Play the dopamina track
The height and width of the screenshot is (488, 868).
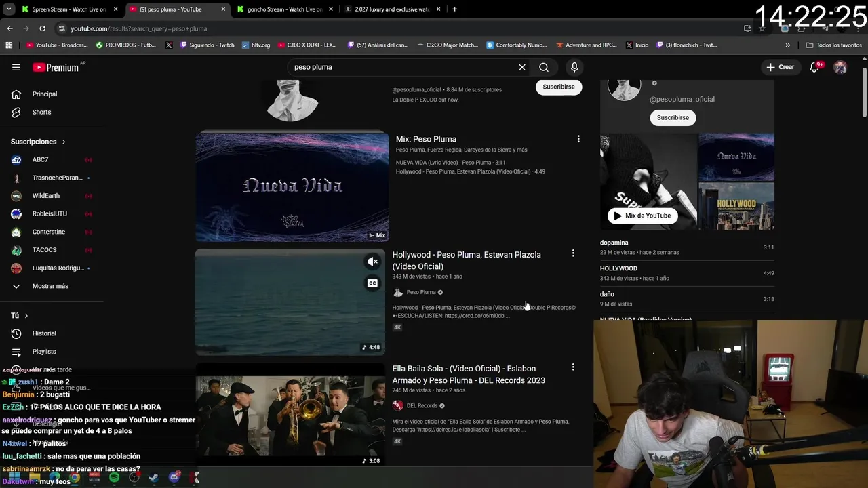687,247
